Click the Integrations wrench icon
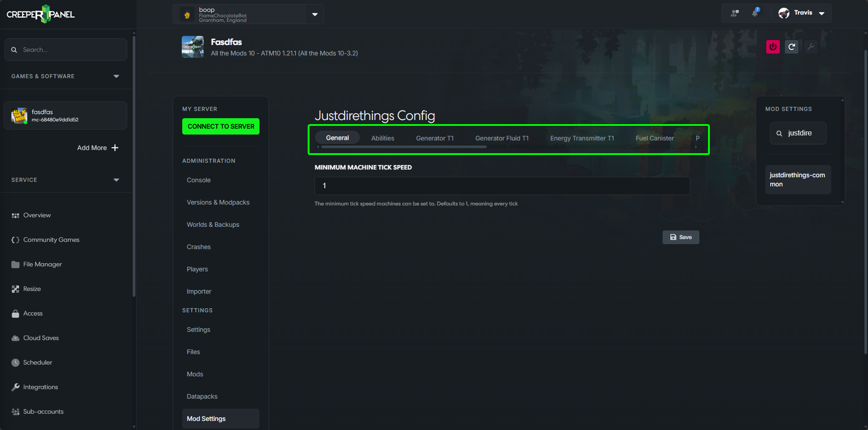This screenshot has height=430, width=868. coord(15,387)
